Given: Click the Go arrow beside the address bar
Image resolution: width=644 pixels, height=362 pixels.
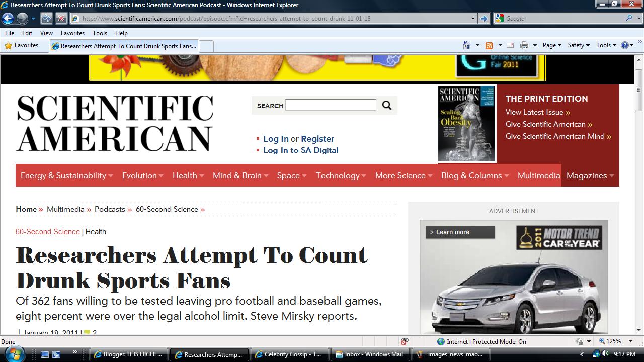Looking at the screenshot, I should (484, 19).
